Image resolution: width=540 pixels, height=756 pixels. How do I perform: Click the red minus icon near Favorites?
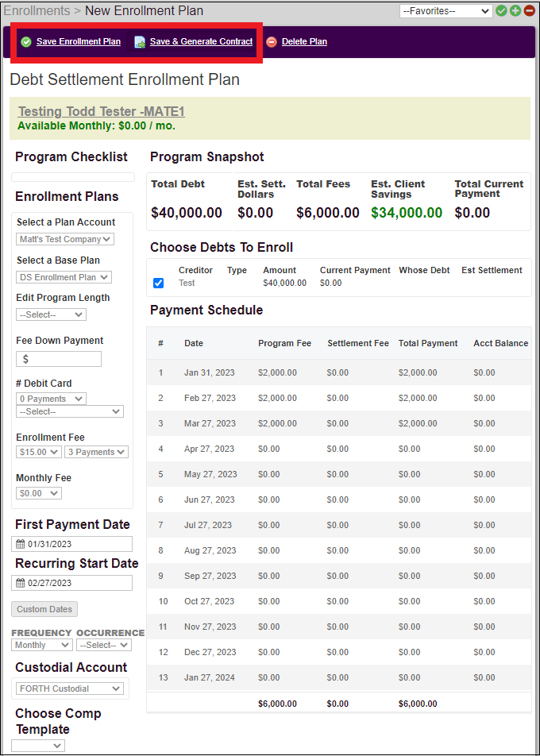tap(530, 11)
